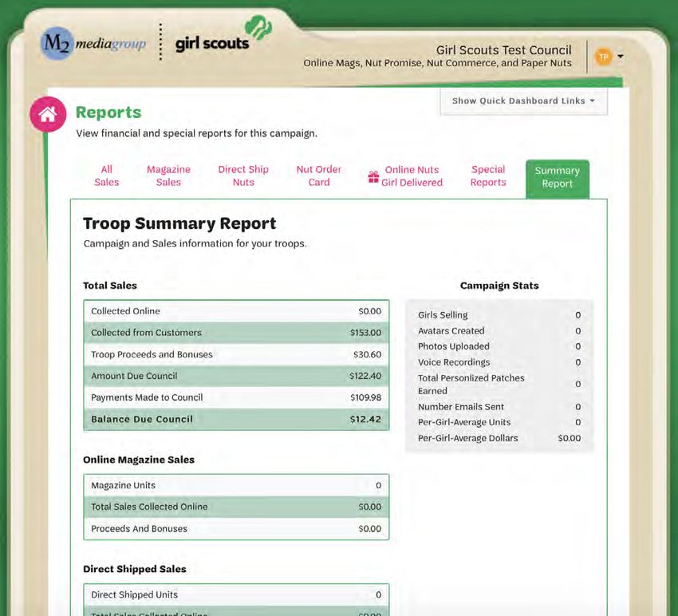
Task: Click the Troop Summary Report heading
Action: pos(179,223)
